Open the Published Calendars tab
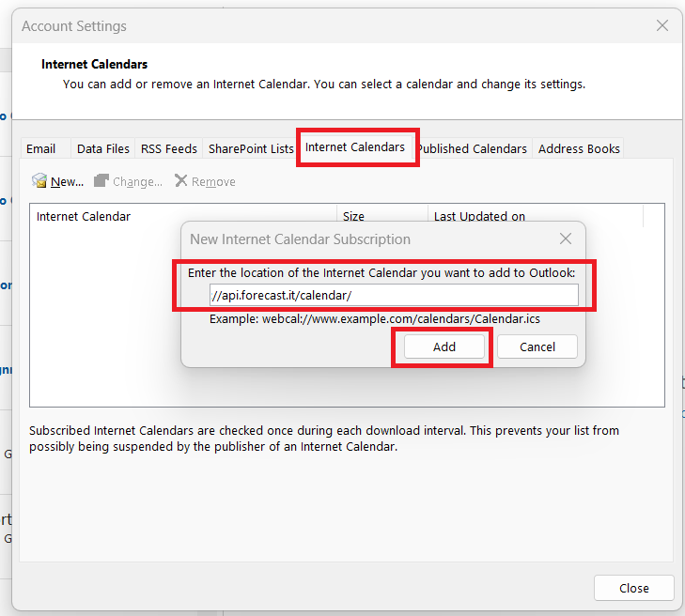The image size is (685, 616). (x=473, y=149)
